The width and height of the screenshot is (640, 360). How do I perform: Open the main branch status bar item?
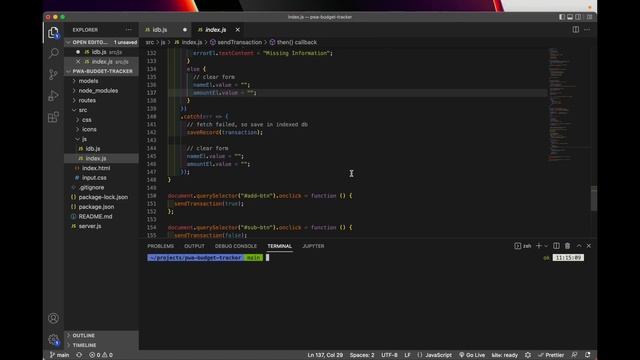tap(59, 355)
